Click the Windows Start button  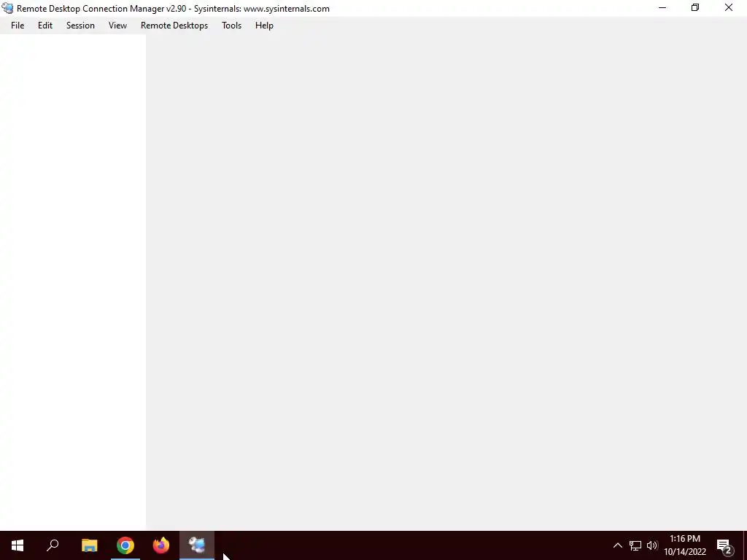pyautogui.click(x=18, y=545)
